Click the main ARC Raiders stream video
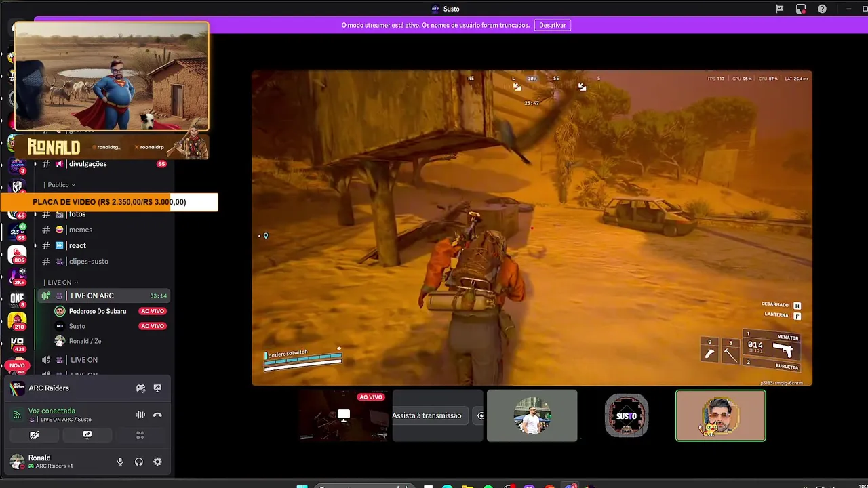The width and height of the screenshot is (868, 488). tap(532, 228)
